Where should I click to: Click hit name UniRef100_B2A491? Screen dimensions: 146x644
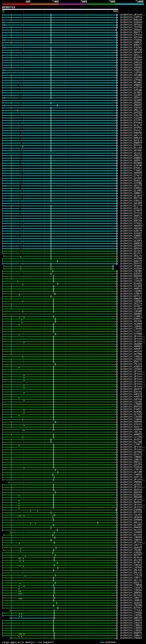tap(131, 284)
